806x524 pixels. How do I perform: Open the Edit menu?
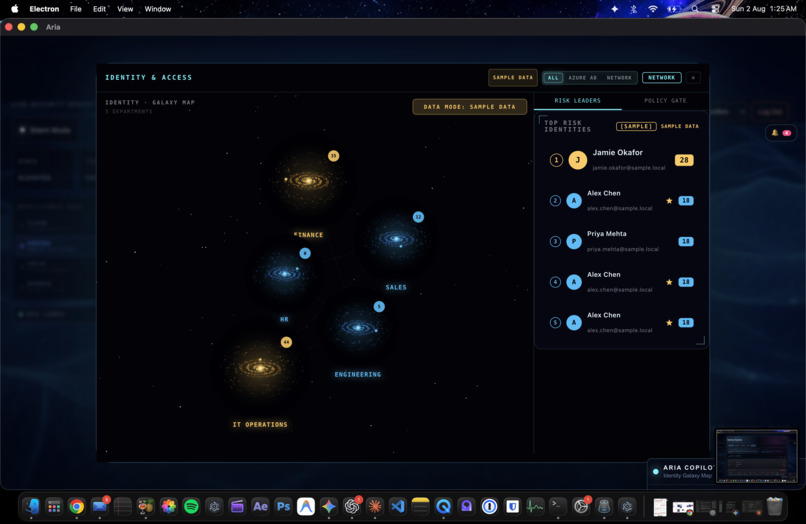[x=99, y=9]
